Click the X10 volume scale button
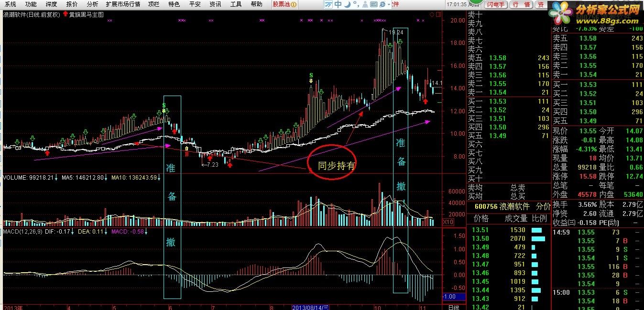This screenshot has height=310, width=644. coord(448,222)
